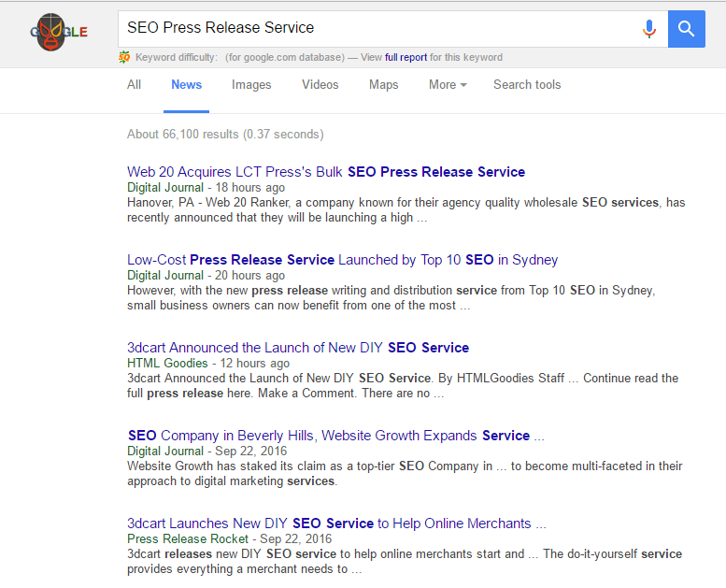Open the full report link

406,57
